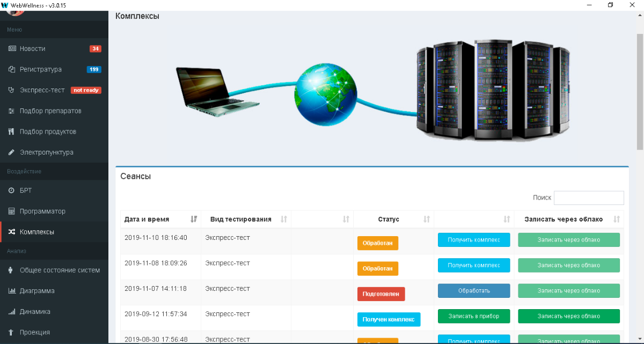The width and height of the screenshot is (644, 344).
Task: Click the blue Получен комплекс status label
Action: click(x=389, y=319)
